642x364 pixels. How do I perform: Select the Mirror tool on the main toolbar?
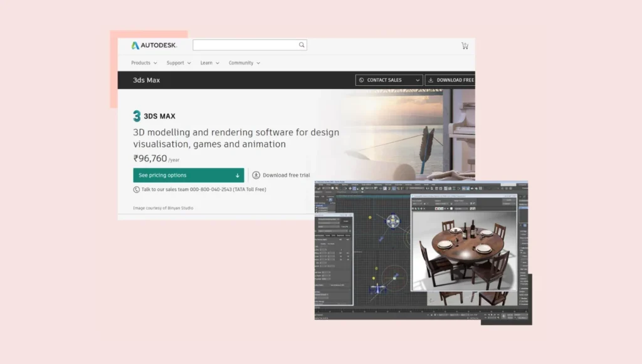click(x=428, y=188)
